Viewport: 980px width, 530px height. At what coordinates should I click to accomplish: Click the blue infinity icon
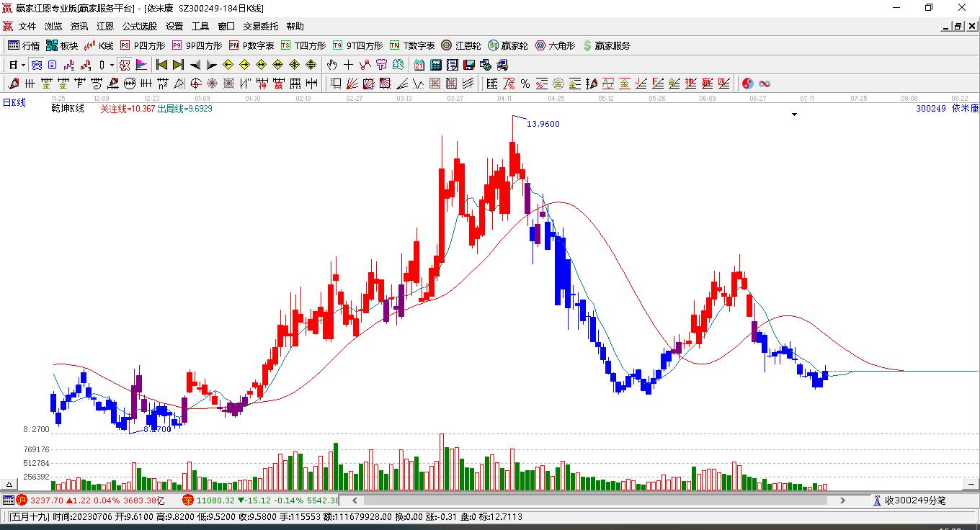tap(765, 84)
